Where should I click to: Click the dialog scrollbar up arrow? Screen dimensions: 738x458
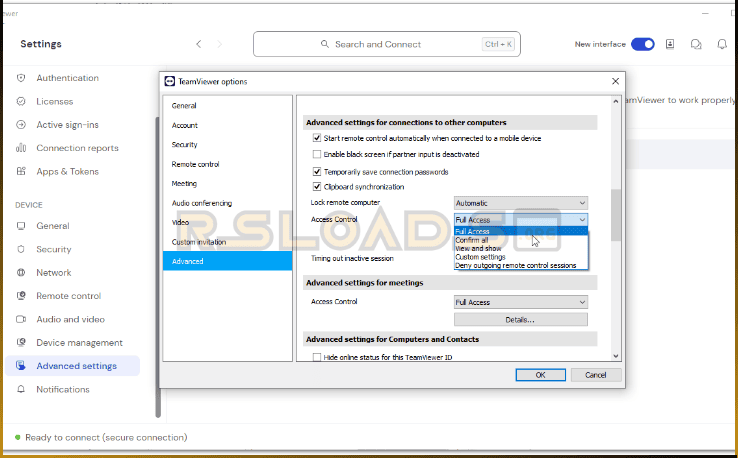pyautogui.click(x=616, y=102)
